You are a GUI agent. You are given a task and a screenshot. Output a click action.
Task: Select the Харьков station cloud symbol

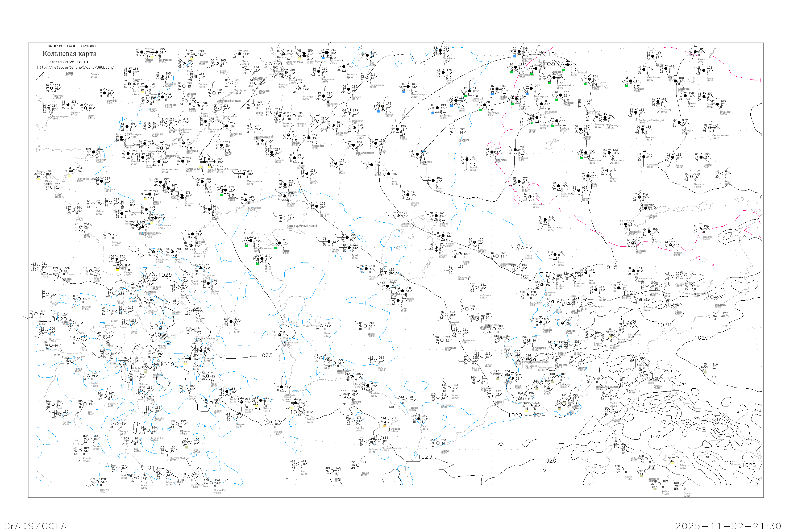tap(68, 105)
